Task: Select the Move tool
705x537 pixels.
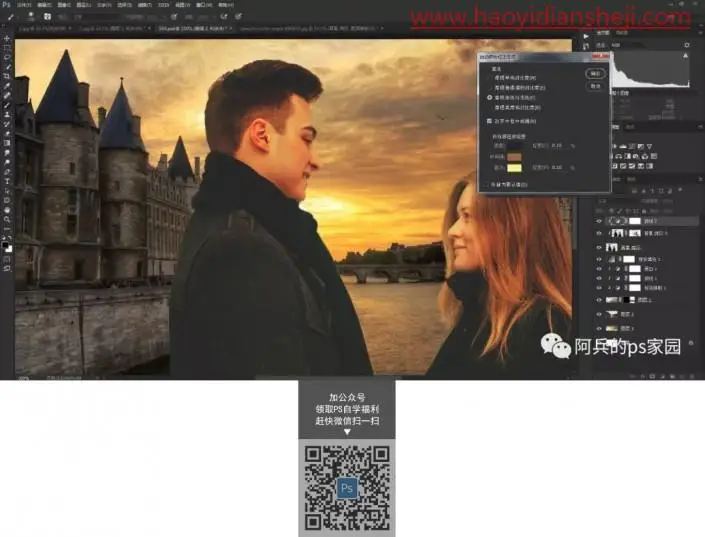Action: tap(7, 39)
